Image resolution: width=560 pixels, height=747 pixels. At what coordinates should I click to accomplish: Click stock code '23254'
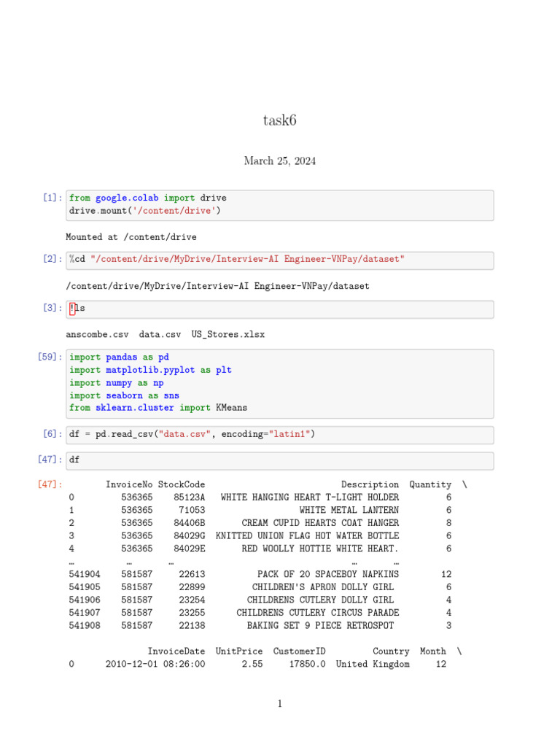(192, 600)
